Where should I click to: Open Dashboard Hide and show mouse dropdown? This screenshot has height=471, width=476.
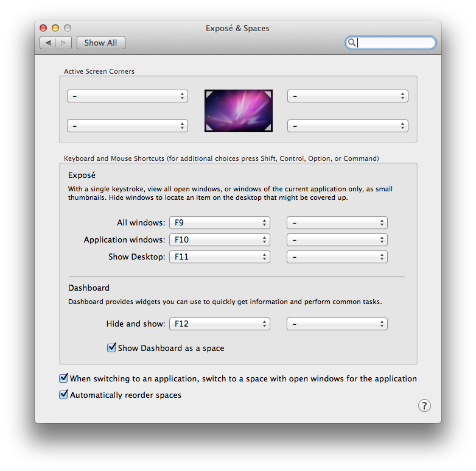[x=337, y=324]
